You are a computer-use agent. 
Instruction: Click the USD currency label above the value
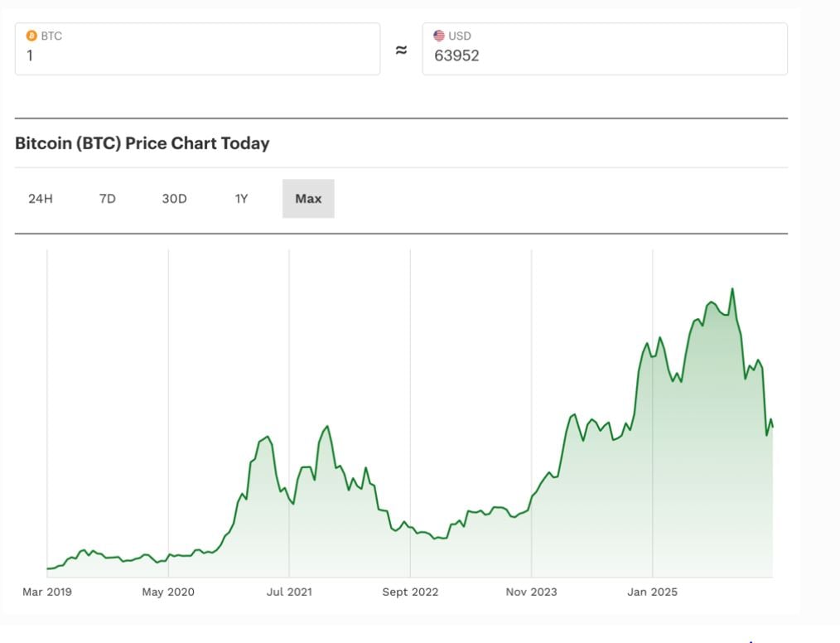coord(461,36)
